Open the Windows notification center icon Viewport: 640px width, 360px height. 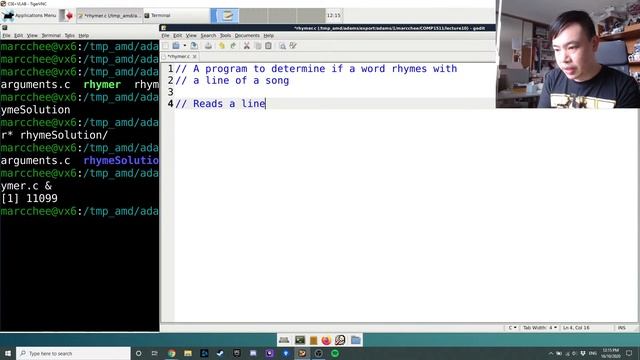coord(629,353)
